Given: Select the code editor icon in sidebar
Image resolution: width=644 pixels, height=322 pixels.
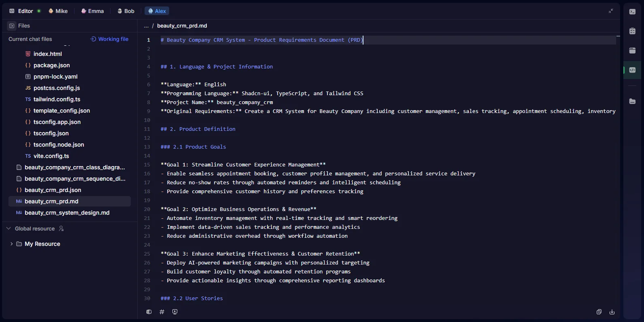Looking at the screenshot, I should click(x=632, y=70).
